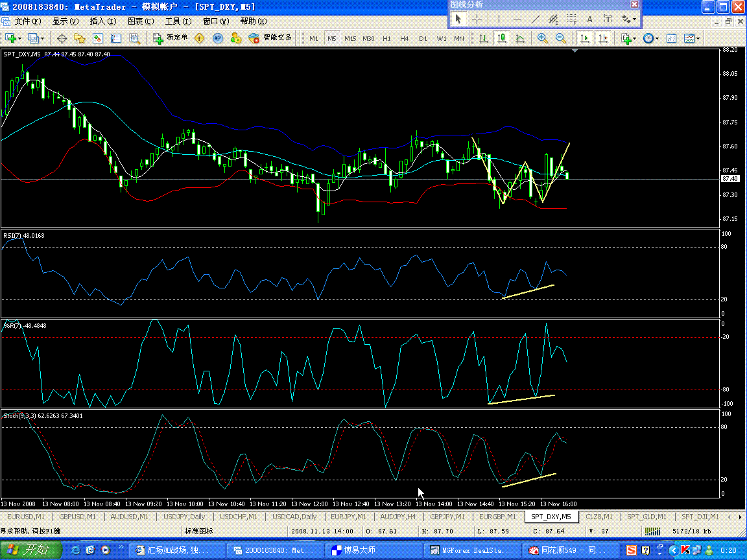Viewport: 747px width, 560px height.
Task: Switch to W1 timeframe
Action: point(441,39)
